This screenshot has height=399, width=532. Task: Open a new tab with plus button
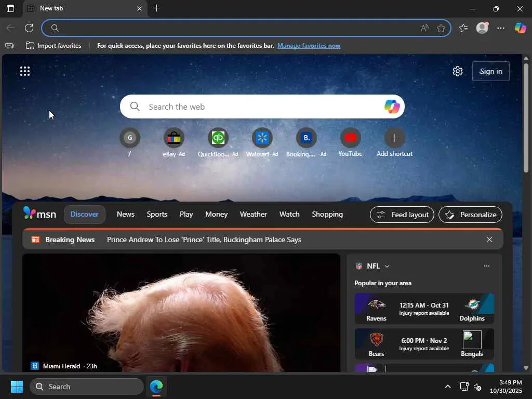pos(156,8)
